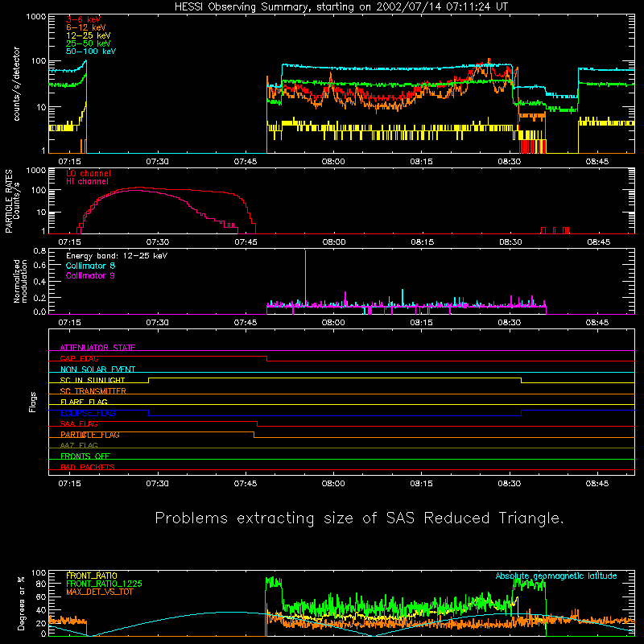The width and height of the screenshot is (644, 644).
Task: Click the HI channel legend label
Action: coord(87,182)
